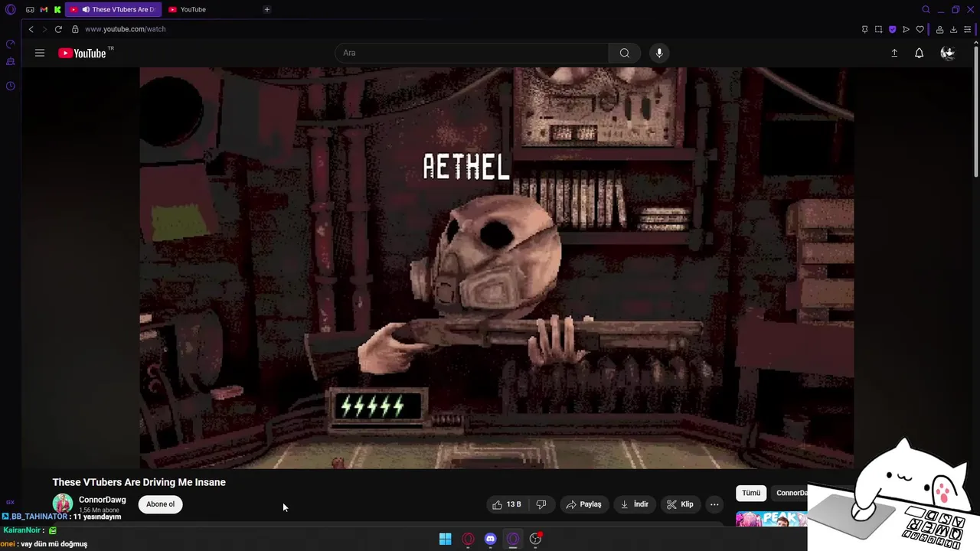Open Discord from the taskbar
This screenshot has height=551, width=980.
click(491, 539)
